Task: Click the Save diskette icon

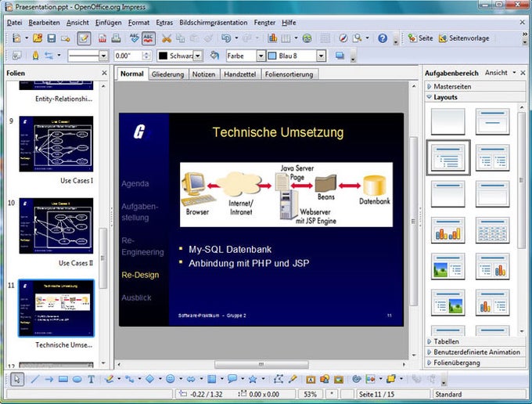Action: (x=51, y=38)
